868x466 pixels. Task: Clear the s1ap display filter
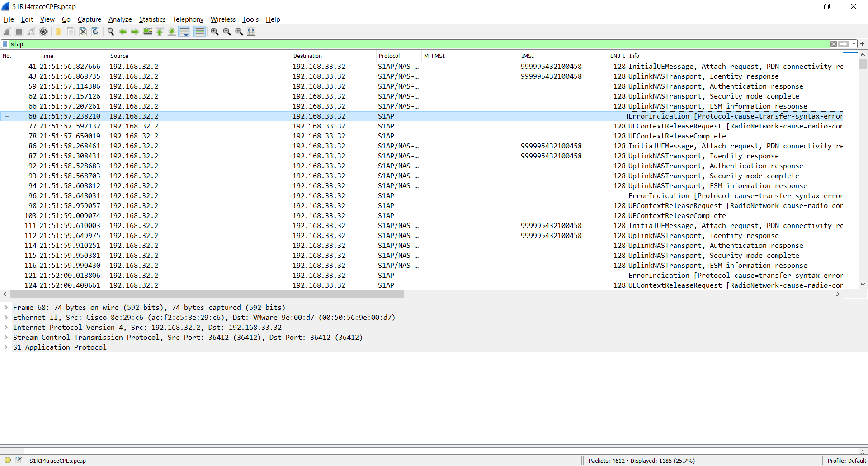click(x=833, y=44)
